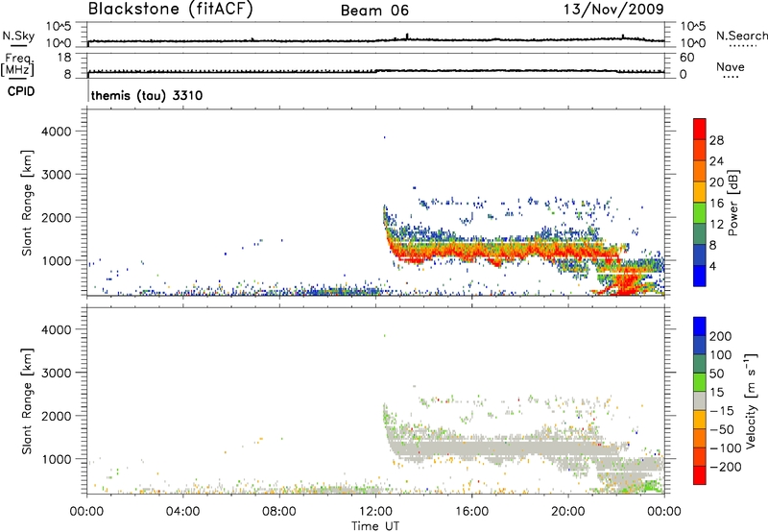This screenshot has width=768, height=532.
Task: Click the "Velocity [m s-1]" color bar title
Action: [751, 400]
